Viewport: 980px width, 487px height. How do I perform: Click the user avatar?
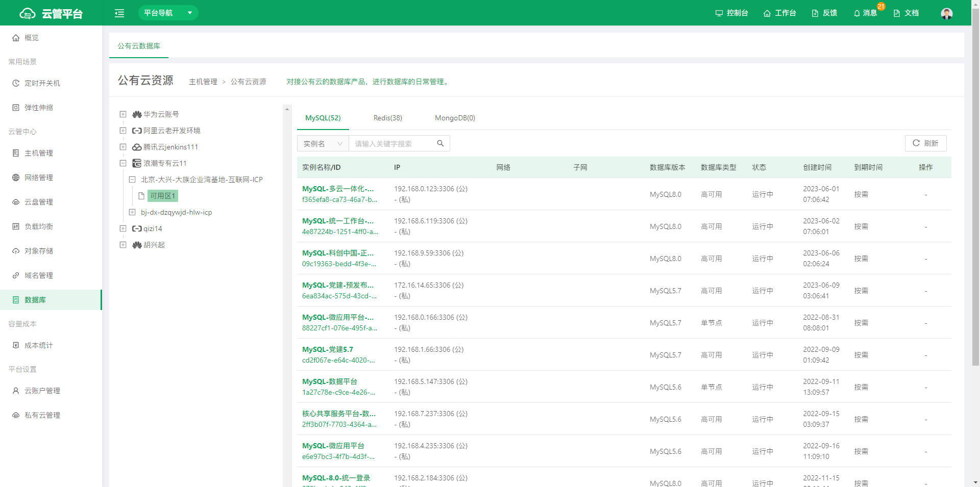pos(947,13)
